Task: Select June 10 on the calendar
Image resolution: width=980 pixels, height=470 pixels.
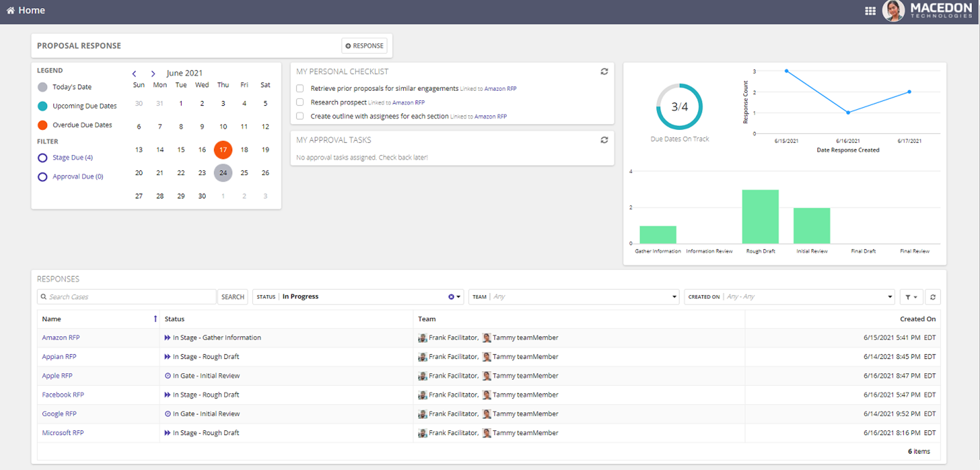Action: (223, 126)
